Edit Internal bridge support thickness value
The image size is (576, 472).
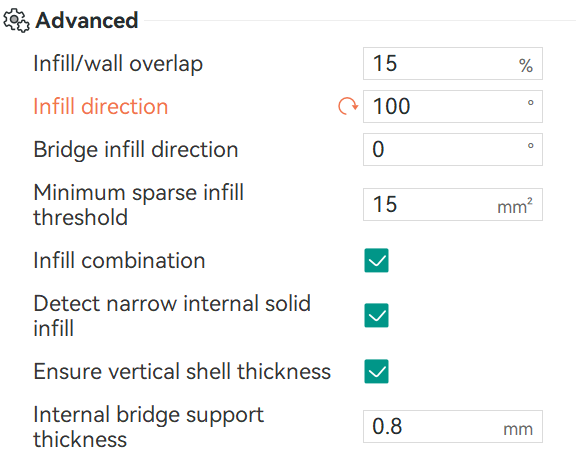(x=453, y=426)
